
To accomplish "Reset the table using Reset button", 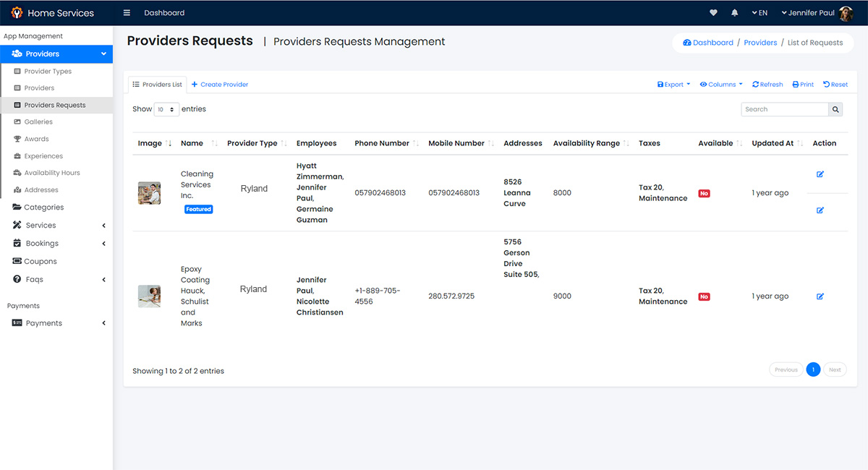I will point(835,85).
